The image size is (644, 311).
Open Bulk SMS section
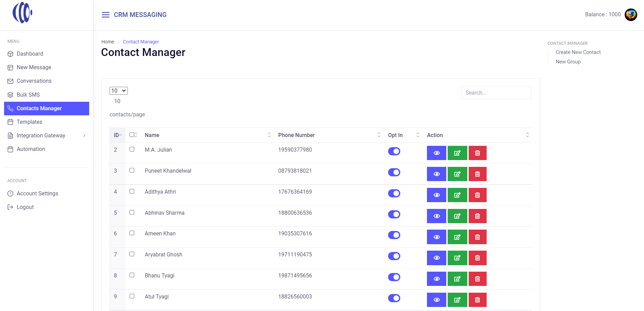pos(46,95)
